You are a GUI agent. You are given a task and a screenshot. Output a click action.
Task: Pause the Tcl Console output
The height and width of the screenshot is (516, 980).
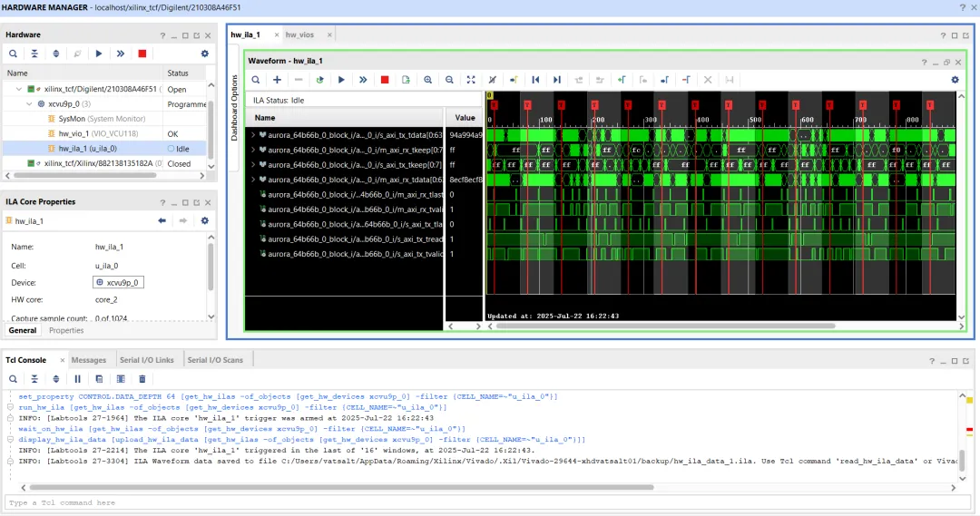click(77, 379)
